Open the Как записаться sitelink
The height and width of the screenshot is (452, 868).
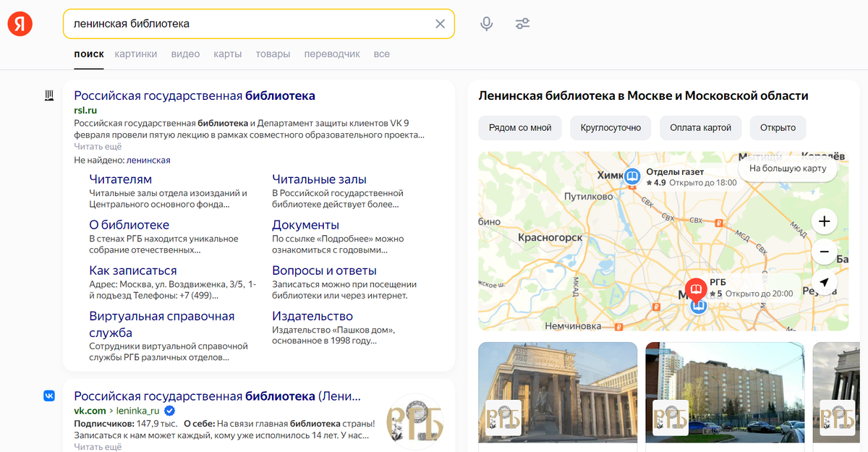tap(132, 270)
